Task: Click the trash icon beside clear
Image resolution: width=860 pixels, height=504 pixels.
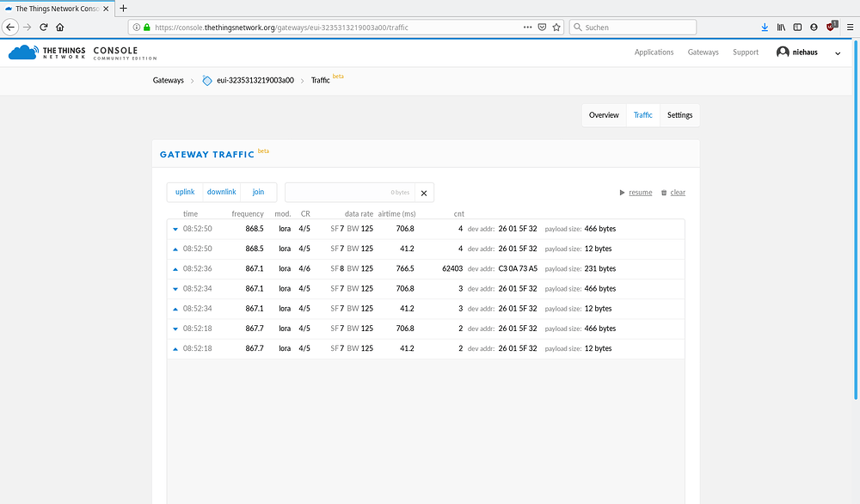Action: [x=664, y=193]
